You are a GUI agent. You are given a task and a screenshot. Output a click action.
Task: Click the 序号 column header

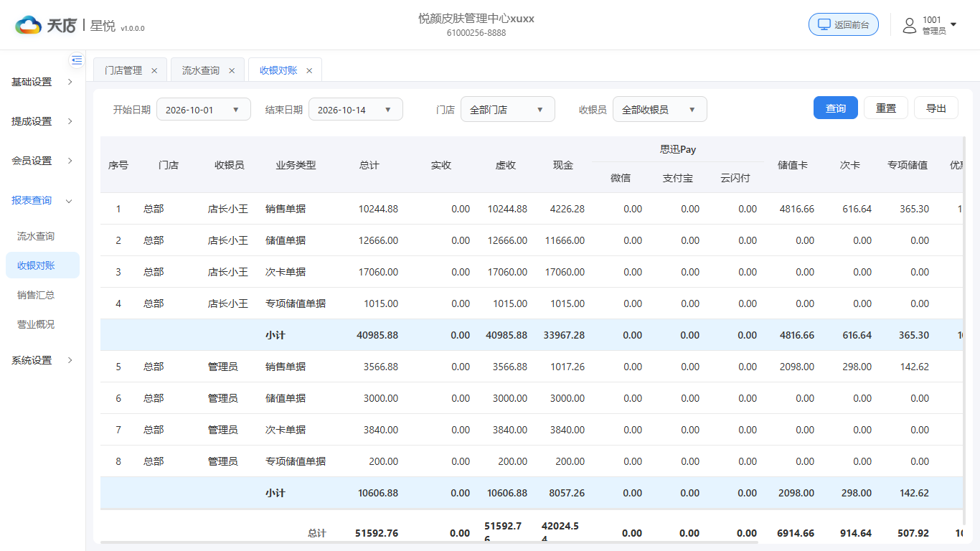click(x=118, y=165)
